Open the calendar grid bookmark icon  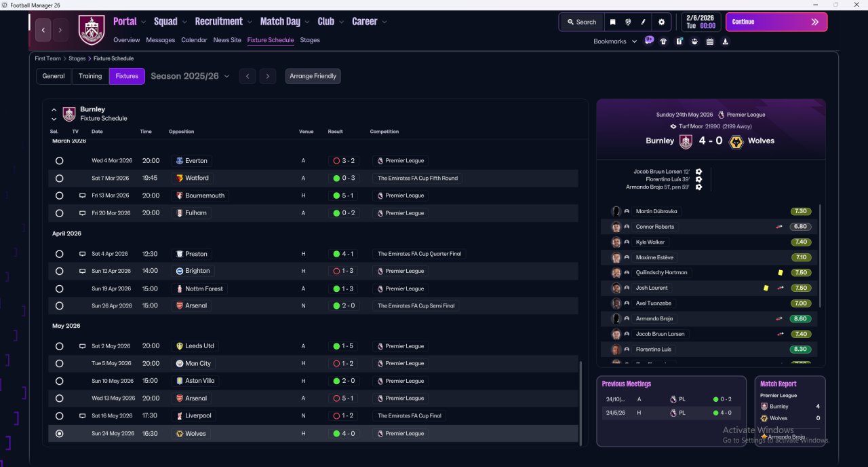[710, 41]
